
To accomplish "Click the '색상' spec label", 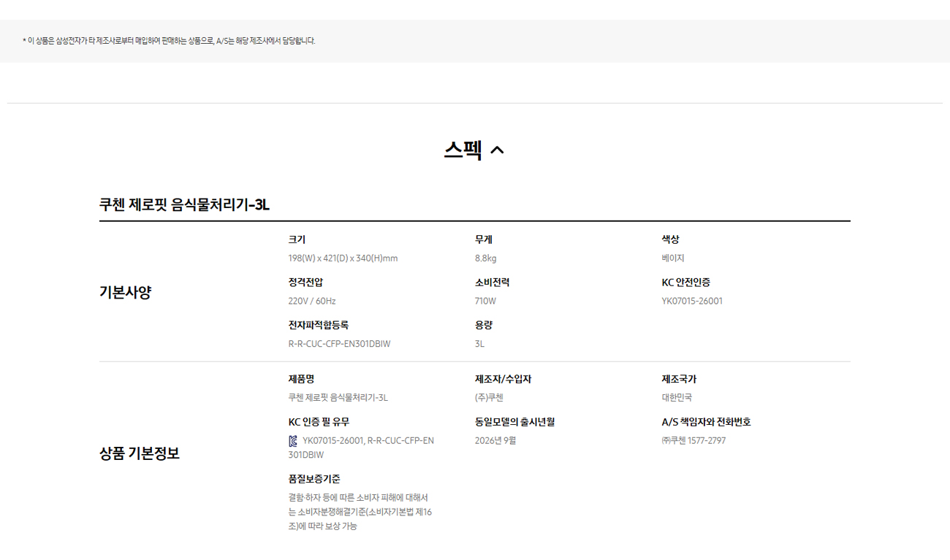I will coord(671,239).
